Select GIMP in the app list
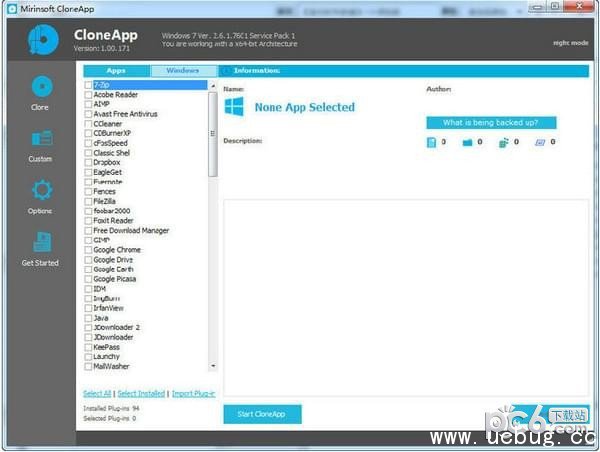 (x=101, y=240)
